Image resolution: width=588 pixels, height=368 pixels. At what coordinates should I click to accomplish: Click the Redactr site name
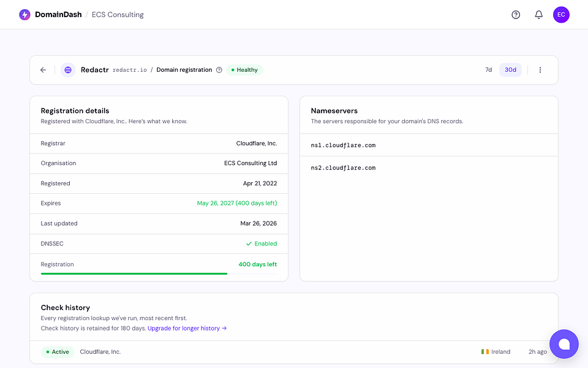[x=94, y=70]
